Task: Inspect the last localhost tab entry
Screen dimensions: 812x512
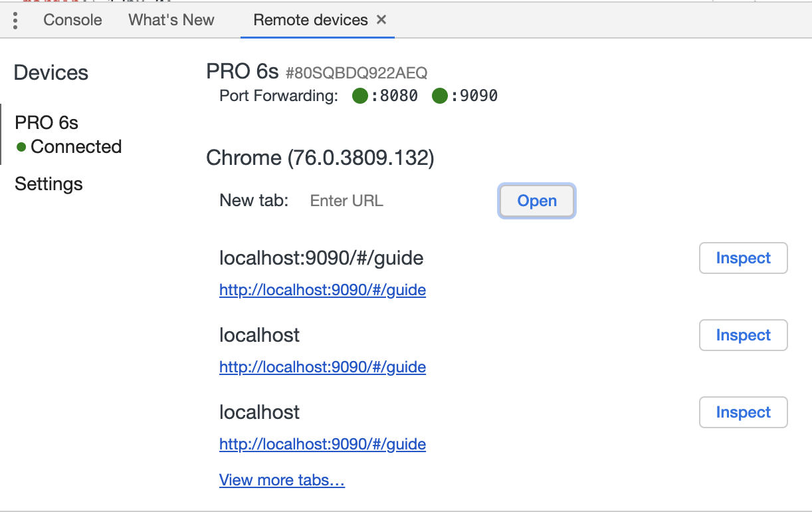Action: (743, 412)
